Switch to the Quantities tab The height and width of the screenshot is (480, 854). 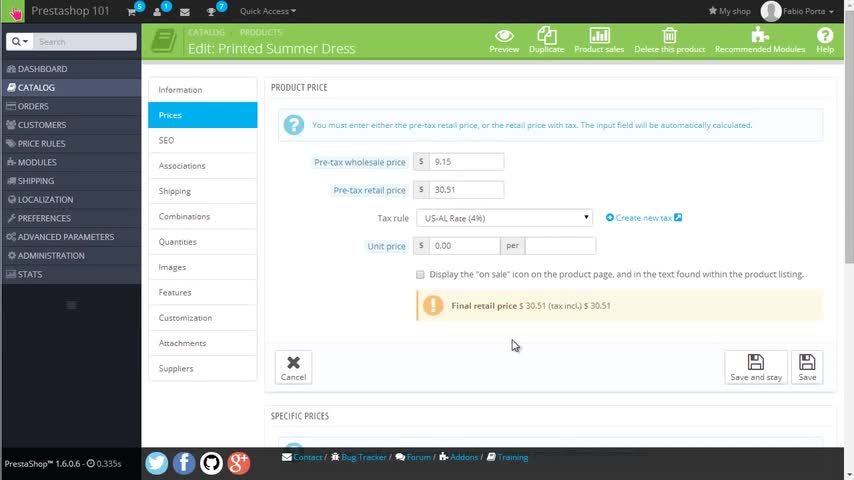(203, 242)
